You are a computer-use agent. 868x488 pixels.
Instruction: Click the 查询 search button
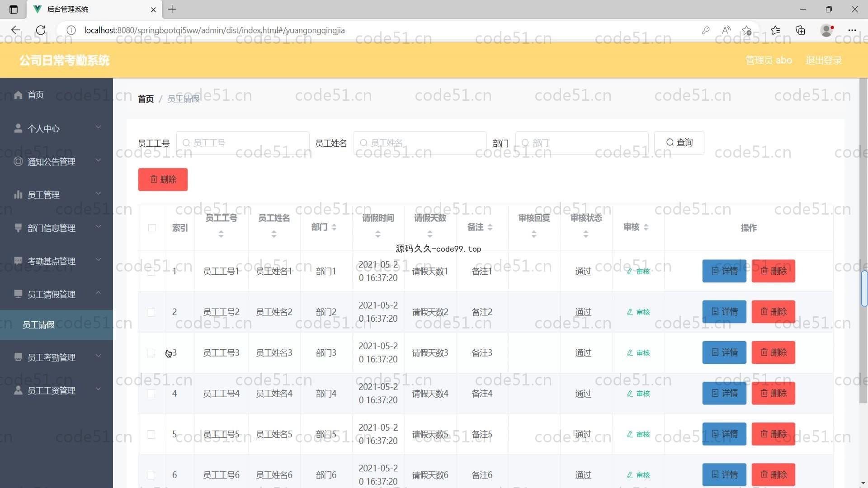coord(679,143)
